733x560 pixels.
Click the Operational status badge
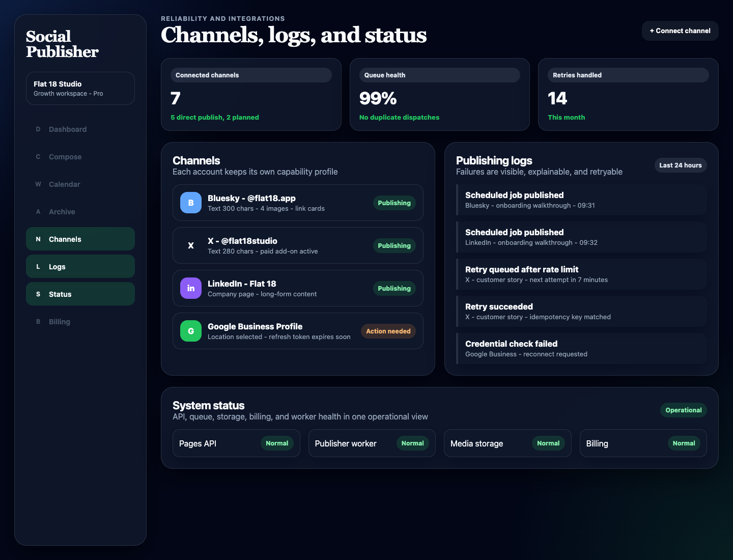tap(684, 410)
